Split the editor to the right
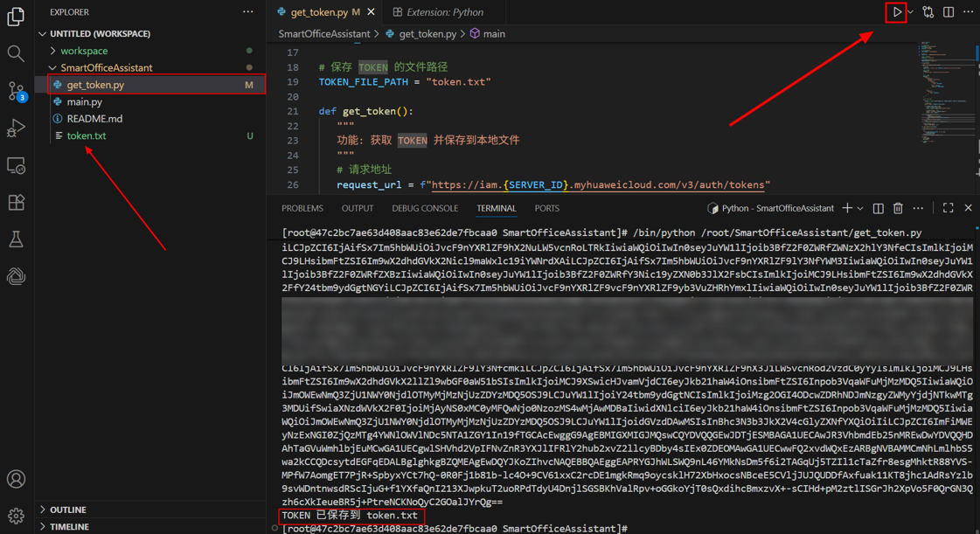980x534 pixels. 949,12
